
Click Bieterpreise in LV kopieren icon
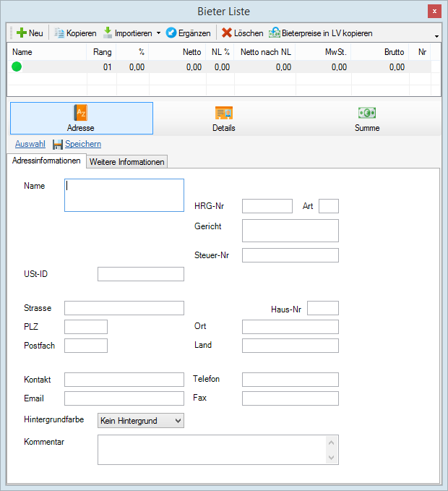click(x=275, y=33)
